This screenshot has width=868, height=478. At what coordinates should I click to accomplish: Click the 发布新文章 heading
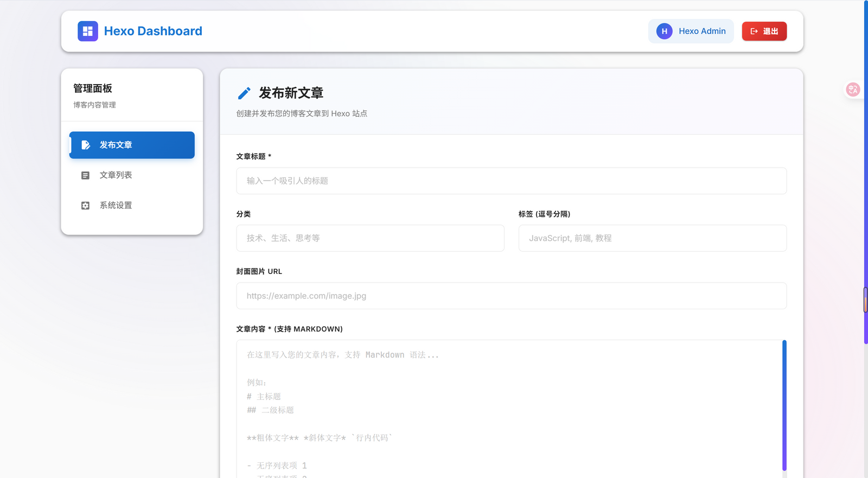point(291,93)
